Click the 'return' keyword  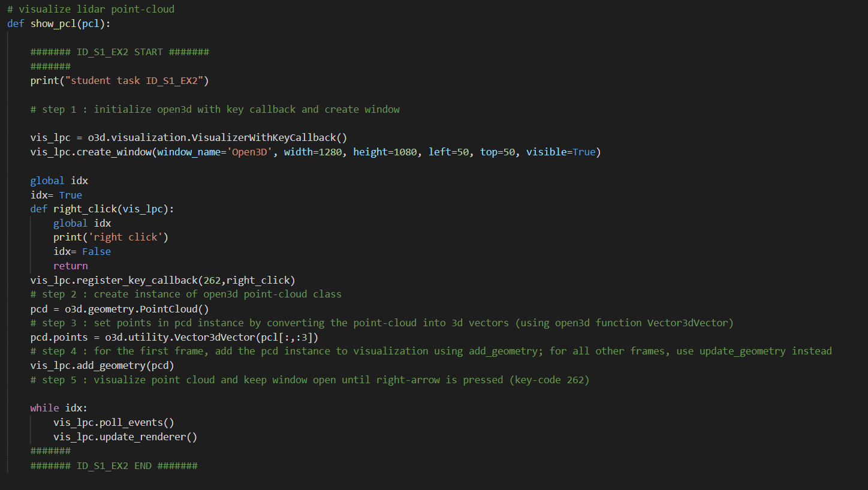(x=71, y=266)
